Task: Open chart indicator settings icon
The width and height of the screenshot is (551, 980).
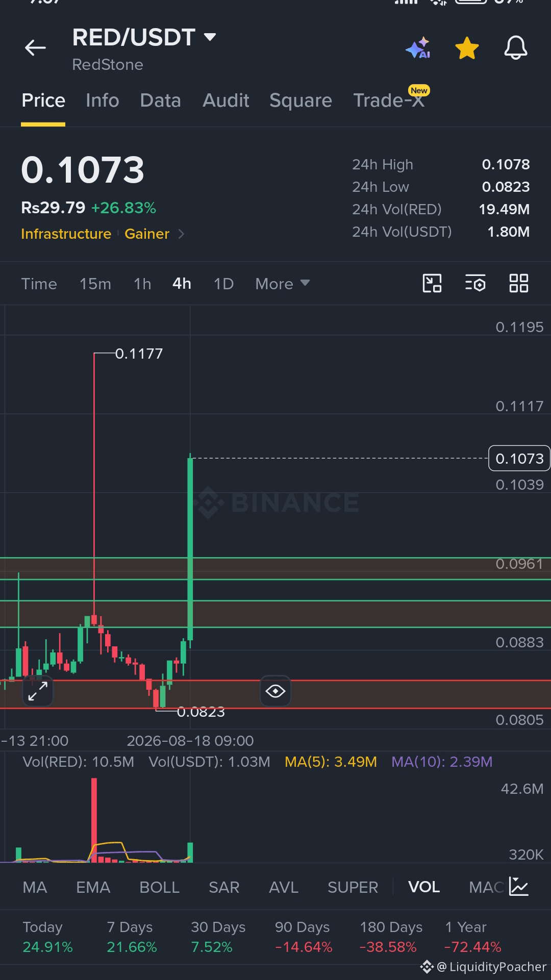Action: (x=475, y=283)
